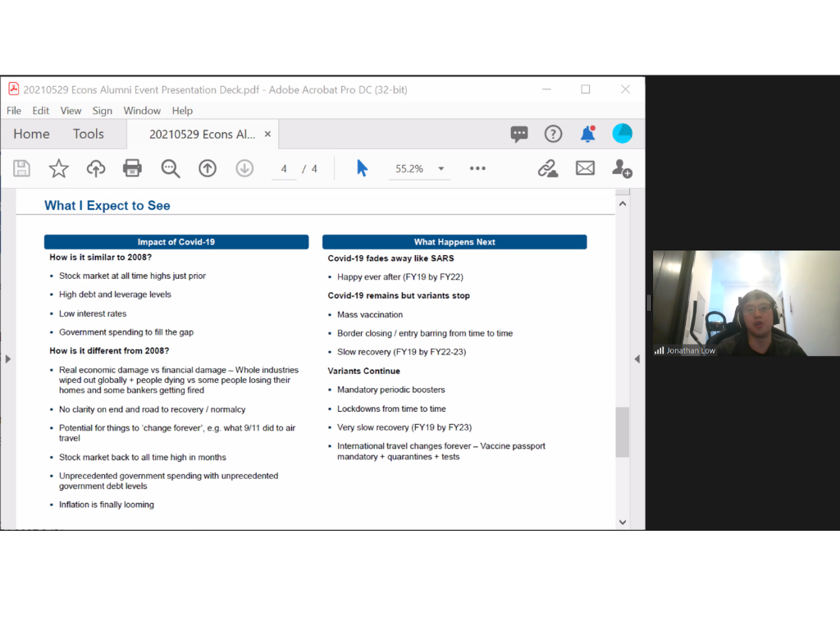The width and height of the screenshot is (840, 630).
Task: Click the Home tab
Action: click(31, 134)
